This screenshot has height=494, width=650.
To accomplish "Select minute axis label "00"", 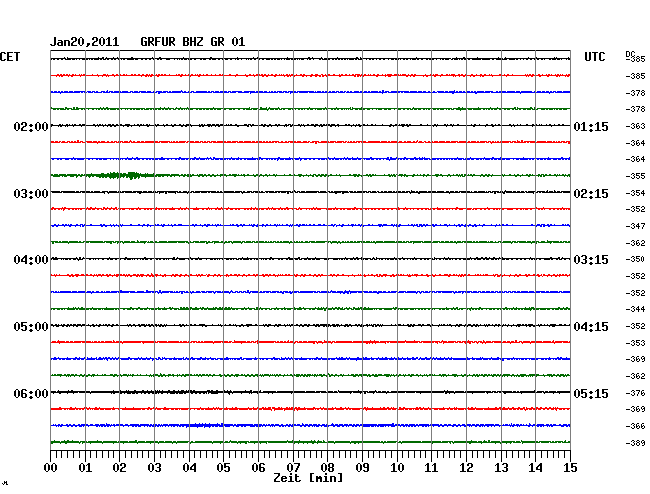I will point(51,467).
